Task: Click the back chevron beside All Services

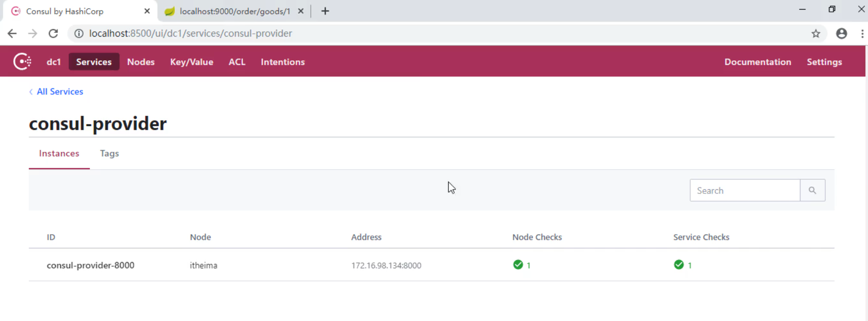Action: point(31,91)
